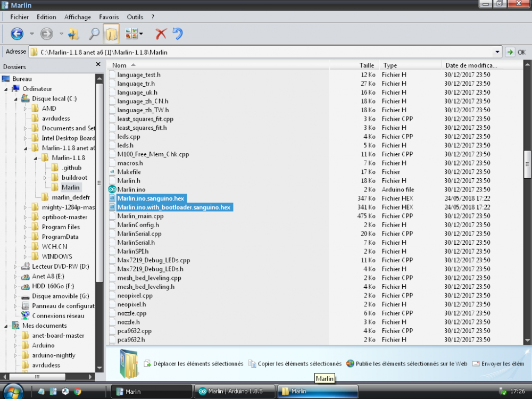Select the avrdudess folder under Disque local
Screen dimensions: 532x399
56,119
